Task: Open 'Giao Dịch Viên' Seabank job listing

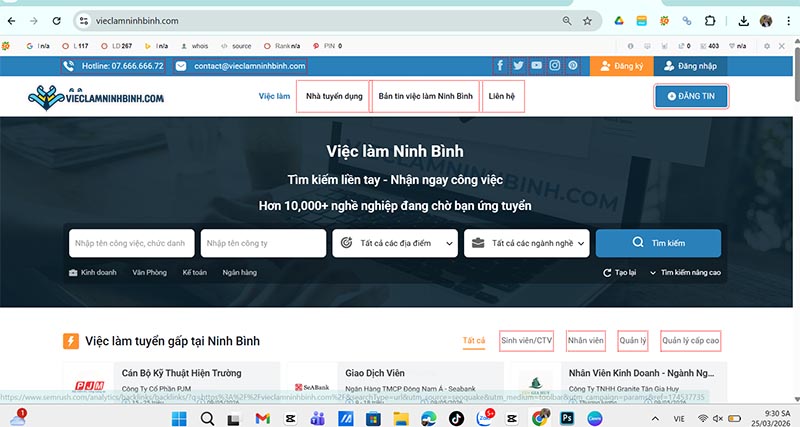Action: [x=375, y=373]
